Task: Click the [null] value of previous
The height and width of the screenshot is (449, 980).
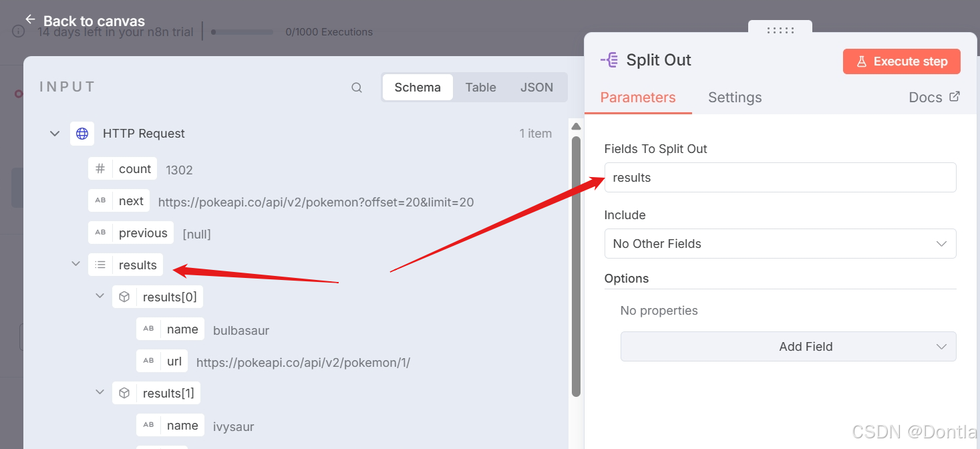Action: 196,234
